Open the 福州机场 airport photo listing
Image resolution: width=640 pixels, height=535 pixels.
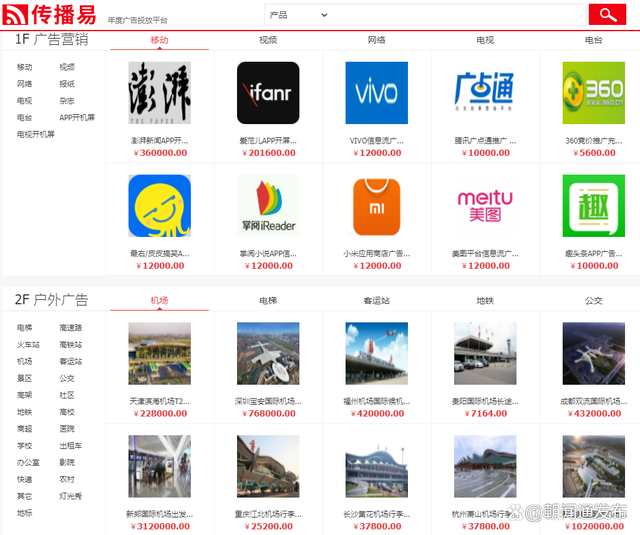coord(376,353)
